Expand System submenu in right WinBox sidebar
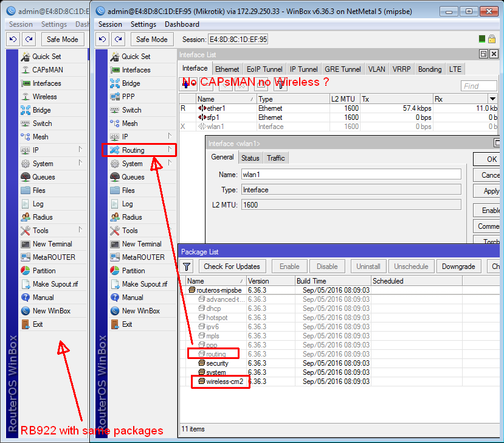The height and width of the screenshot is (443, 504). point(170,163)
